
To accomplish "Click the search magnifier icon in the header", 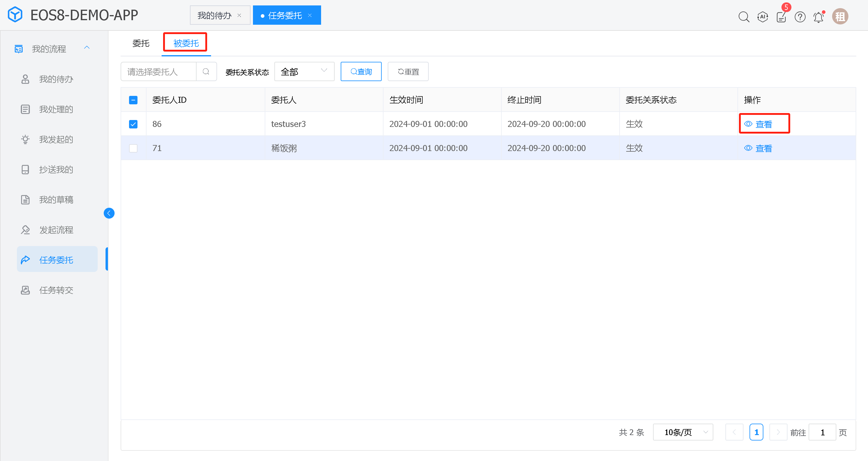I will coord(744,17).
